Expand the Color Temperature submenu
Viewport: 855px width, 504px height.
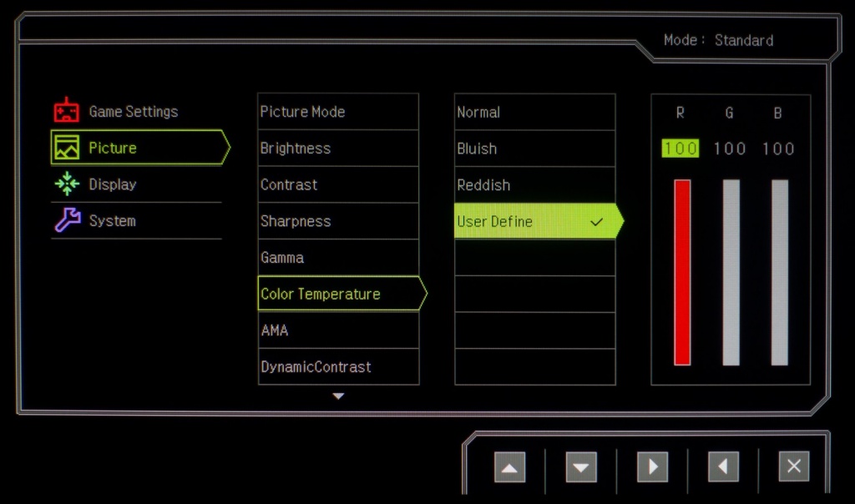338,294
